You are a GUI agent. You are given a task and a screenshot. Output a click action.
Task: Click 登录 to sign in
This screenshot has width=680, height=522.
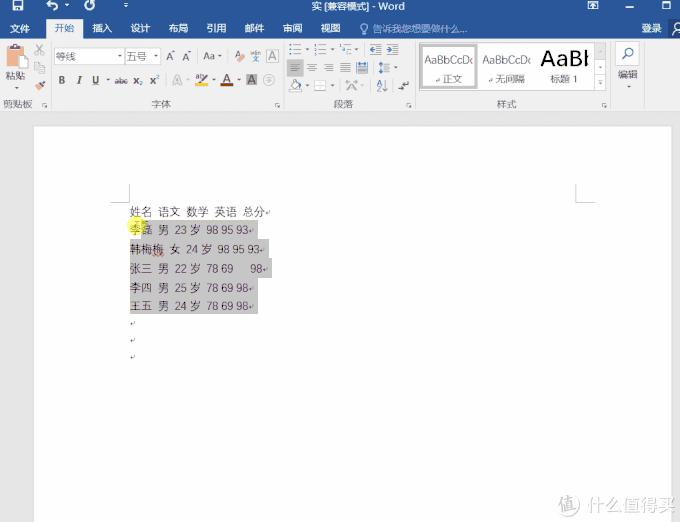click(651, 29)
